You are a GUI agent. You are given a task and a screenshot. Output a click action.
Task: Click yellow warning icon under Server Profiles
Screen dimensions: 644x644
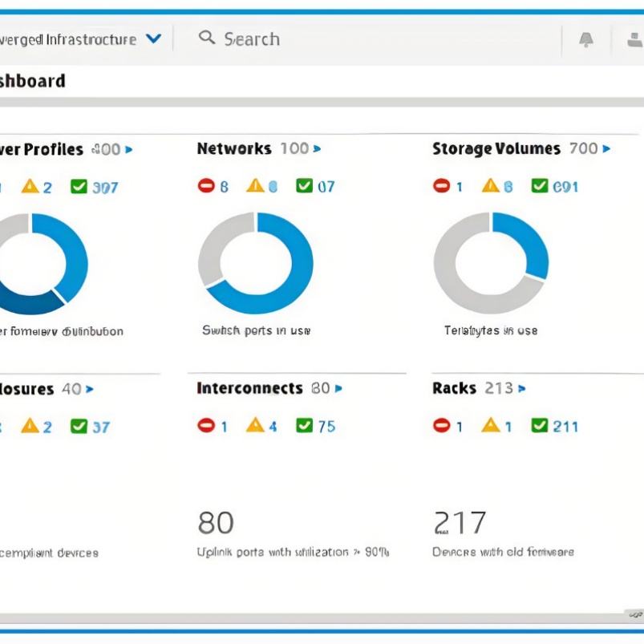(30, 187)
